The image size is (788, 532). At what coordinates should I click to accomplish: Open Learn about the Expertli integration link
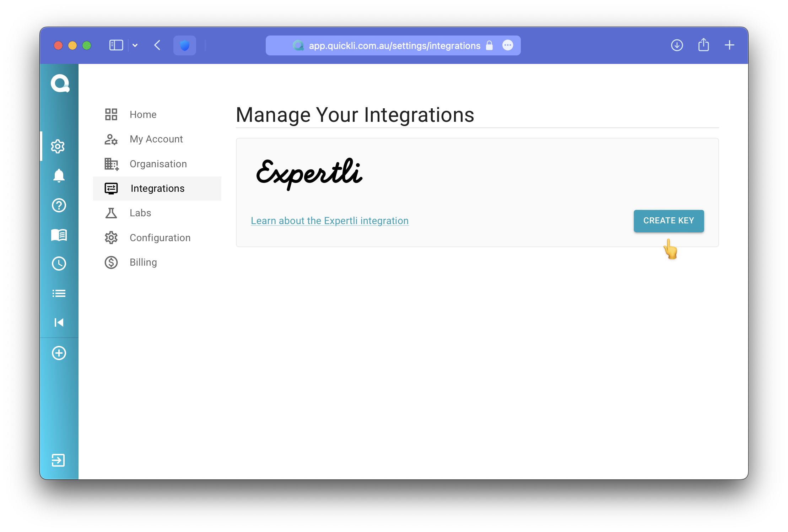[x=330, y=221]
